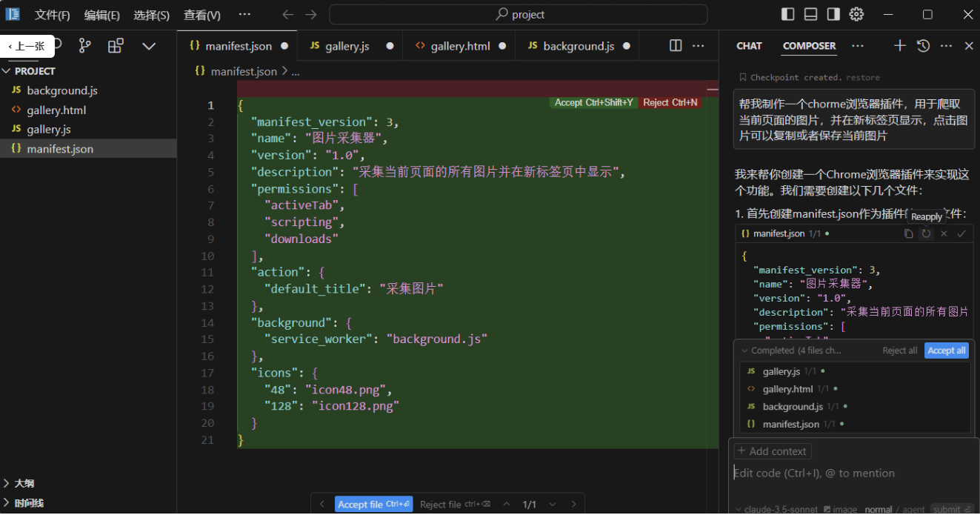980x515 pixels.
Task: Switch to the CHAT tab
Action: click(749, 45)
